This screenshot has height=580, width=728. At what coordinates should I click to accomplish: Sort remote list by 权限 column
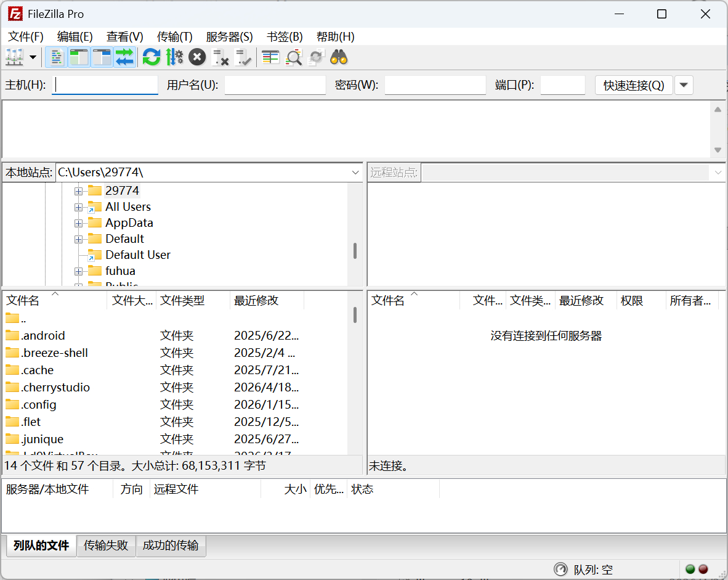tap(641, 300)
